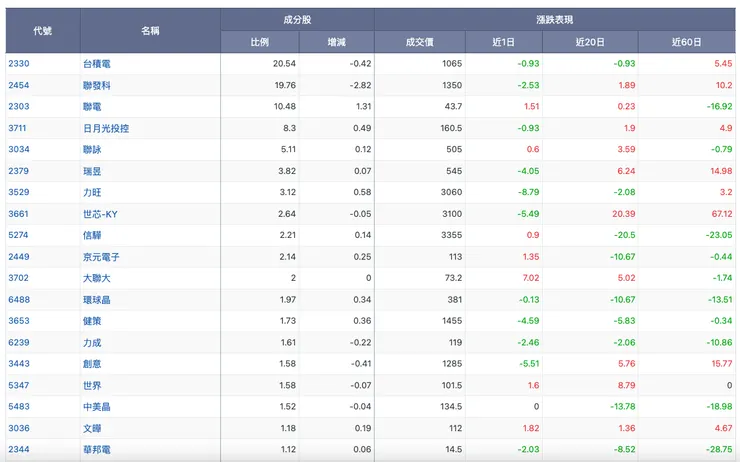Select 信驊 price value 3355
The height and width of the screenshot is (462, 740).
coord(451,235)
